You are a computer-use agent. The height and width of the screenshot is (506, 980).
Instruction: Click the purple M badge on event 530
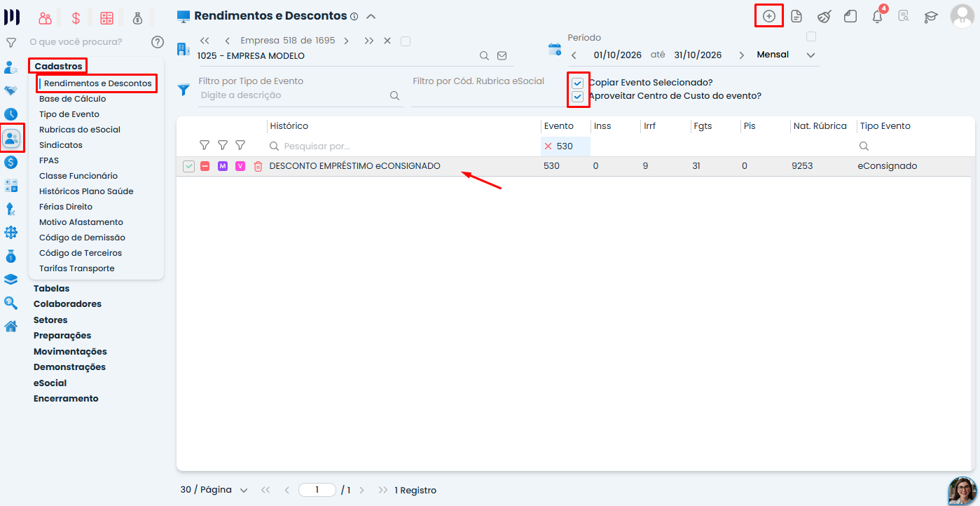coord(223,166)
